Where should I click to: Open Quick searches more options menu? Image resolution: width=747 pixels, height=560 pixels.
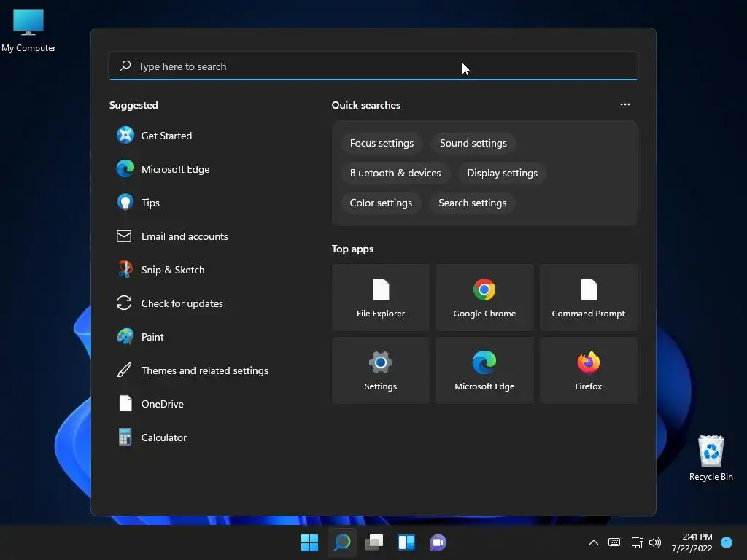pos(625,104)
